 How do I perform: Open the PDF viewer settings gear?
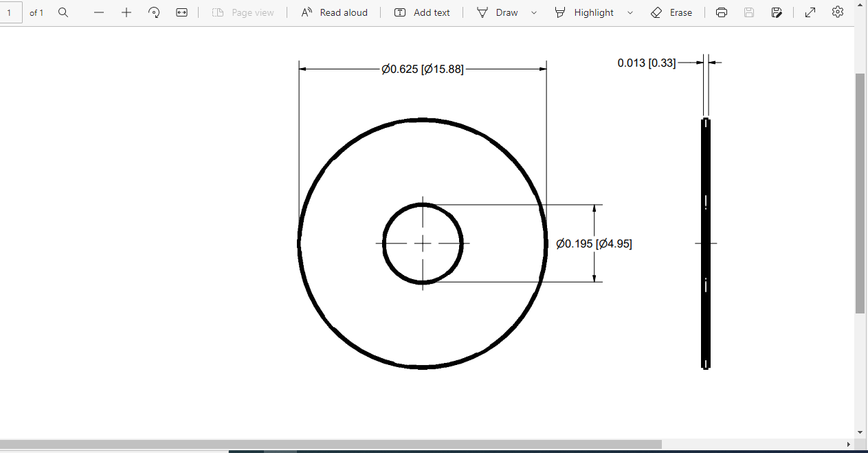coord(837,12)
